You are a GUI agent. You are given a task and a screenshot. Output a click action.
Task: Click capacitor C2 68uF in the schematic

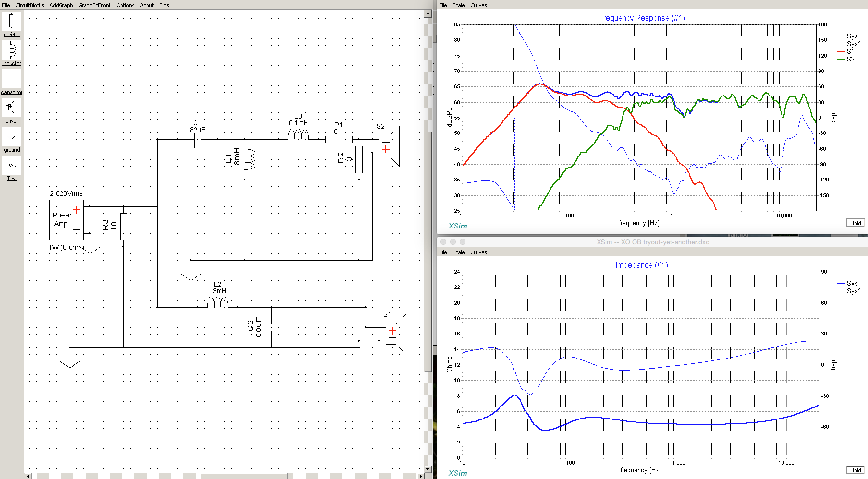coord(271,327)
